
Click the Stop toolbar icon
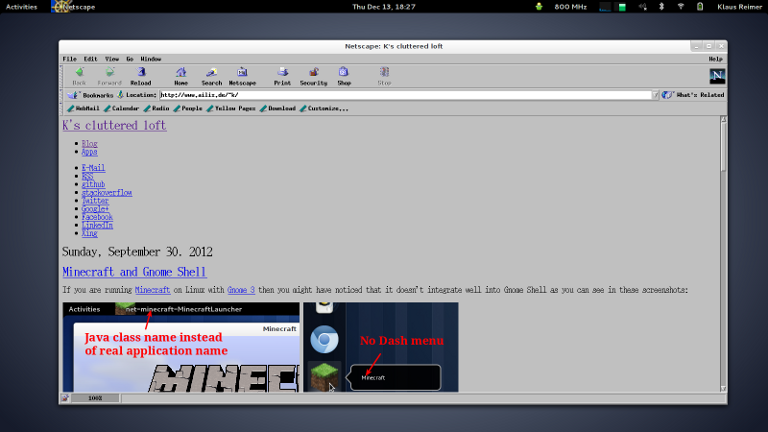384,76
